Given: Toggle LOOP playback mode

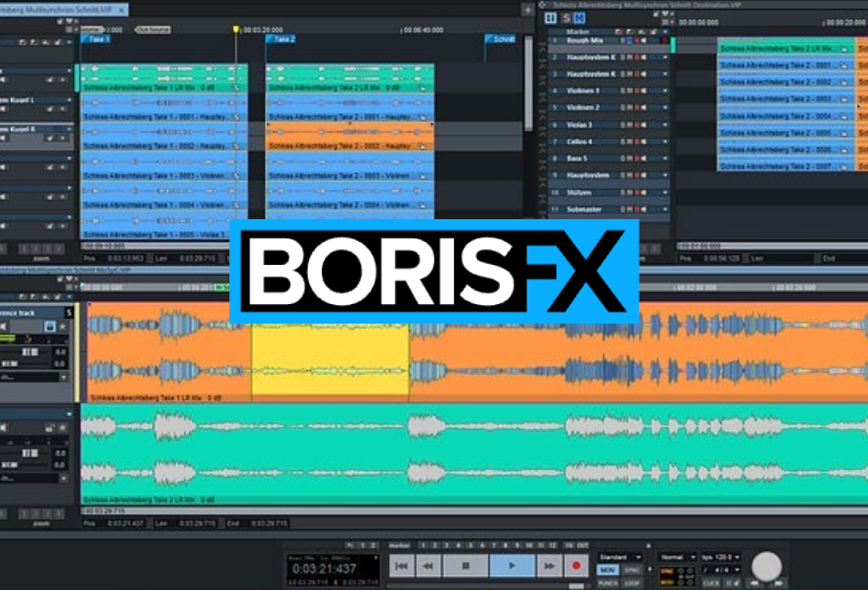Looking at the screenshot, I should click(631, 583).
